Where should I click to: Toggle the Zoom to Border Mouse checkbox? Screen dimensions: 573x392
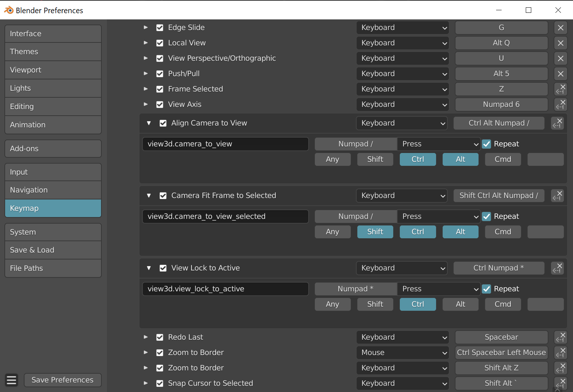(x=160, y=353)
